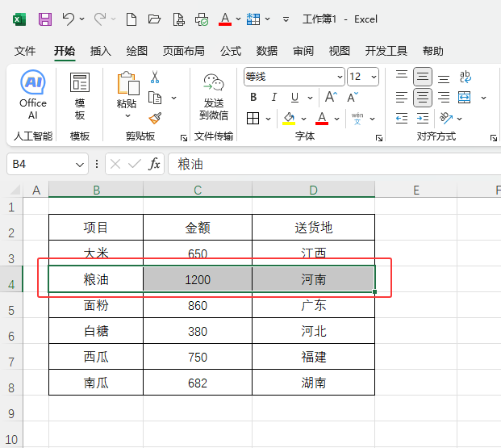Expand the paste options arrow under 粘贴

pos(127,115)
